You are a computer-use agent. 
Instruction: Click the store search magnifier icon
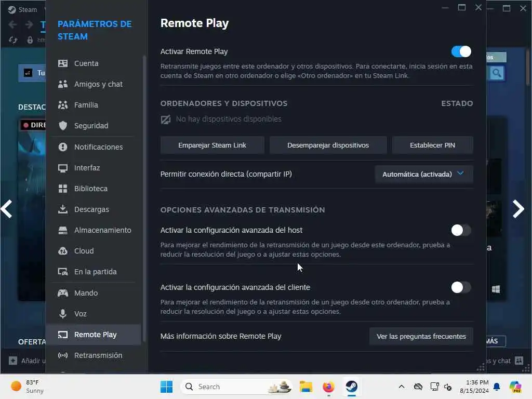pos(497,73)
